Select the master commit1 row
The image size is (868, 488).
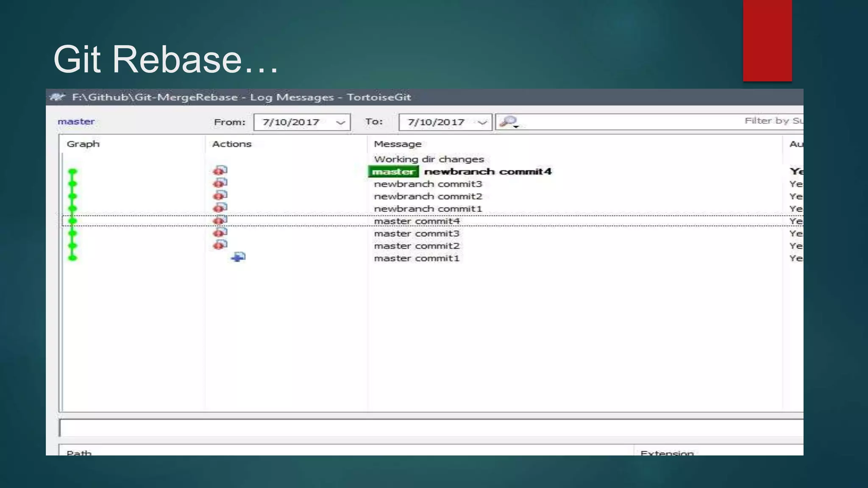pyautogui.click(x=432, y=258)
